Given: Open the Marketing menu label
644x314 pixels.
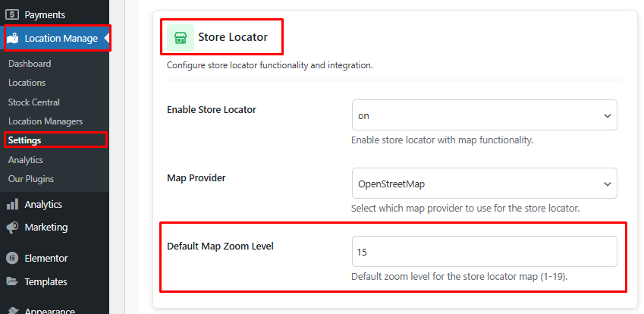Looking at the screenshot, I should [46, 227].
